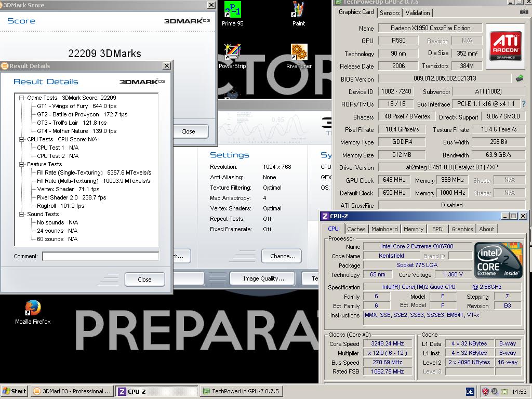Select the GT1 - Wings of Fury result row
Screen dimensions: 532x399
click(x=77, y=106)
